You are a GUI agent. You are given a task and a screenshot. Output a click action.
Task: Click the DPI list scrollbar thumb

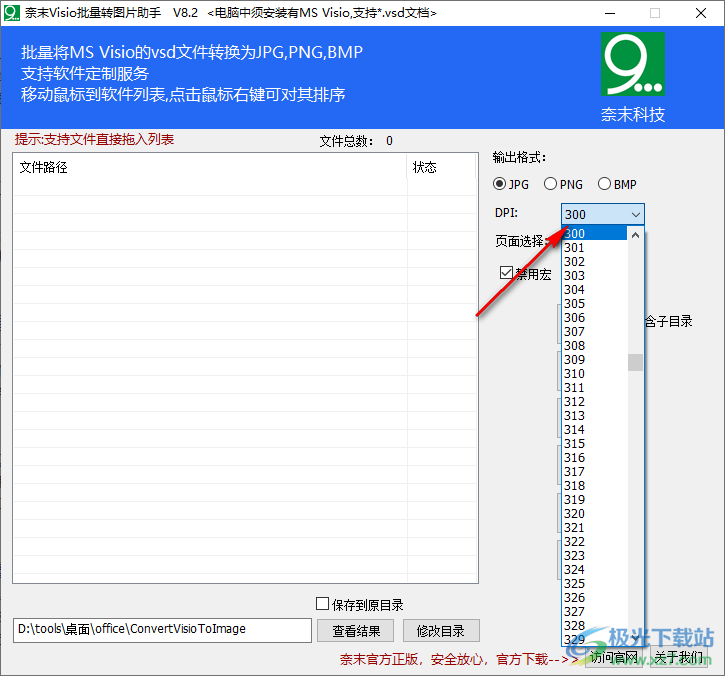(x=635, y=363)
